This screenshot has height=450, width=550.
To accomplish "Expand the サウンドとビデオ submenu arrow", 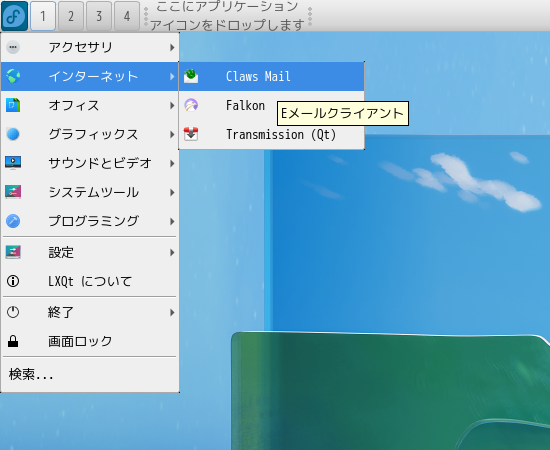I will click(x=172, y=163).
